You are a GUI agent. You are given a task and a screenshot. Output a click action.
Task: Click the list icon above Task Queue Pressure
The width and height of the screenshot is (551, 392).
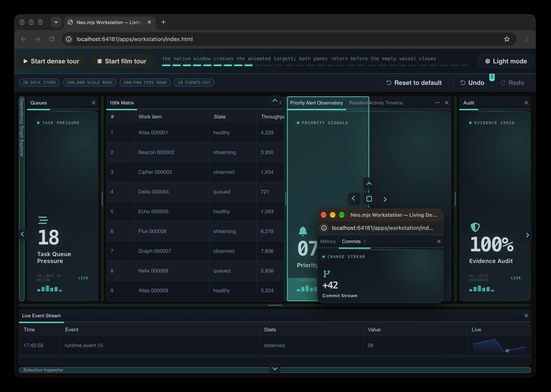[43, 220]
